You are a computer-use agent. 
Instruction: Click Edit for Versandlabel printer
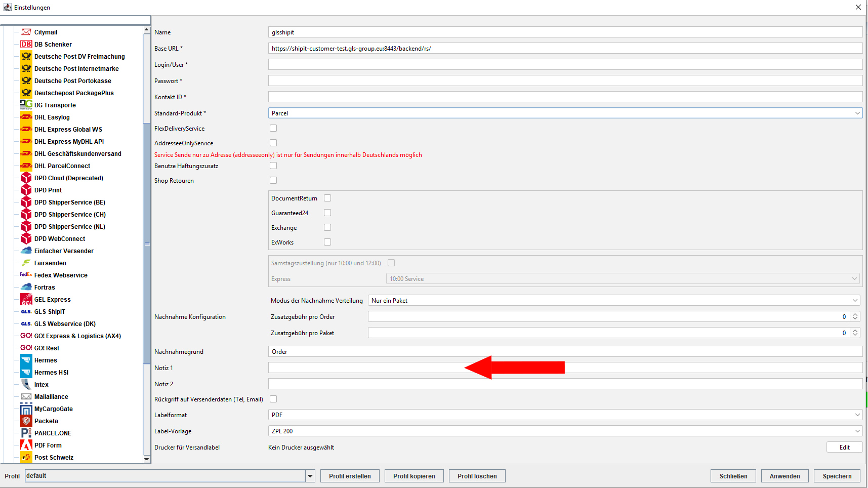(845, 447)
